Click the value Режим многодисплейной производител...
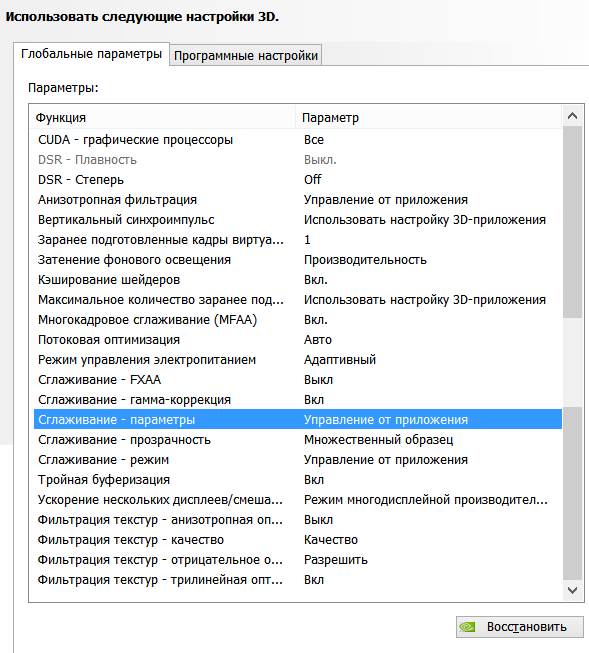The image size is (589, 653). coord(425,499)
